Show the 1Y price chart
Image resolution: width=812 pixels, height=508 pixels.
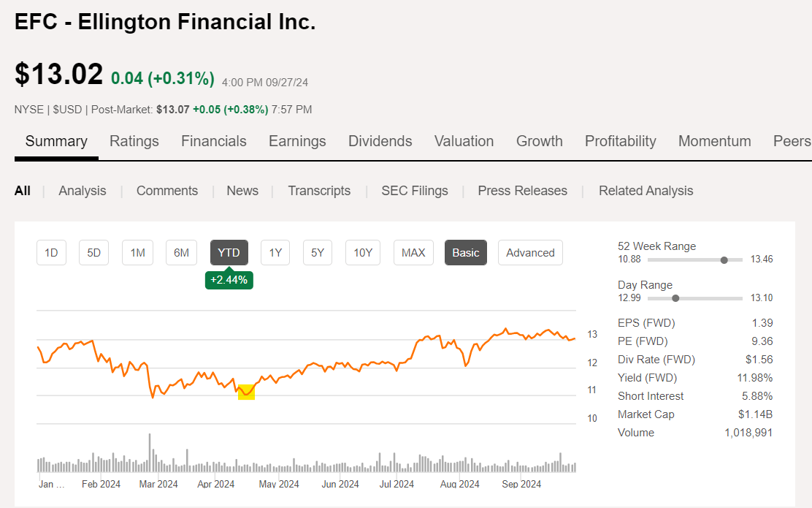click(x=275, y=253)
